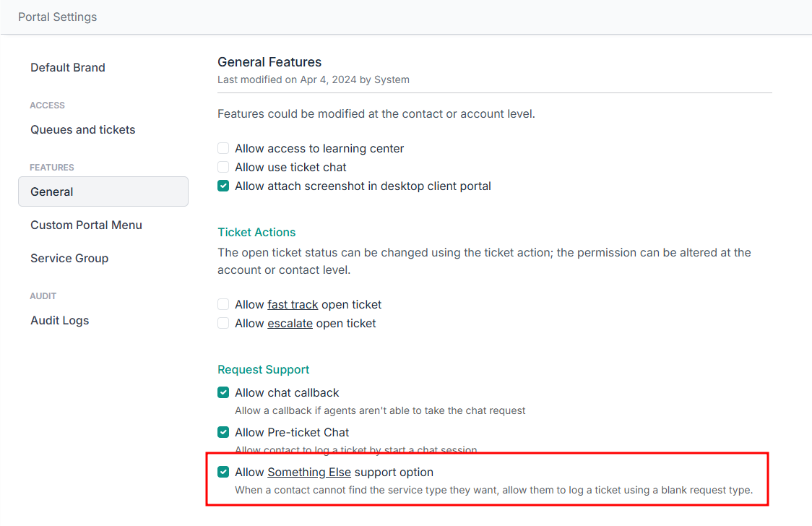Click the underlined escalate link

coord(290,323)
